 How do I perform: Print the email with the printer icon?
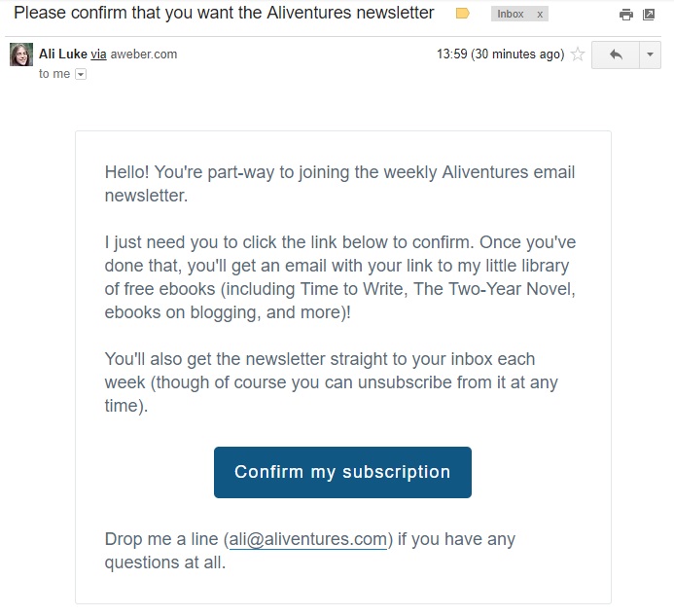tap(626, 15)
